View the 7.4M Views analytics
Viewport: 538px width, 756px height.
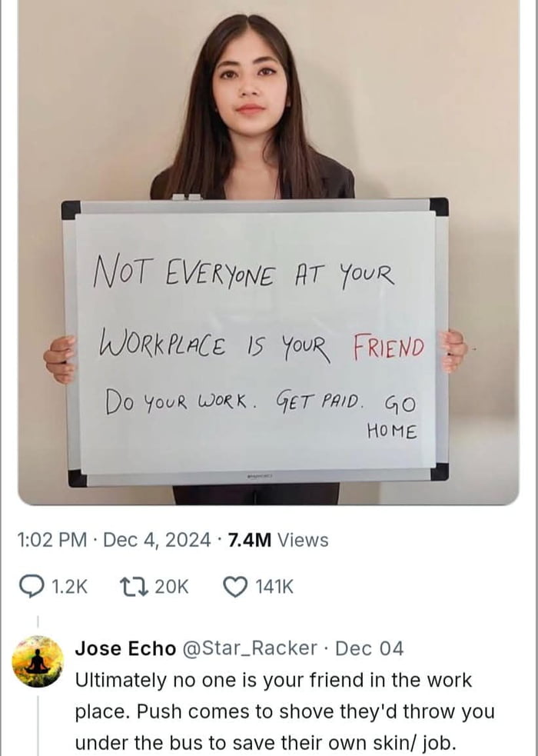click(278, 540)
